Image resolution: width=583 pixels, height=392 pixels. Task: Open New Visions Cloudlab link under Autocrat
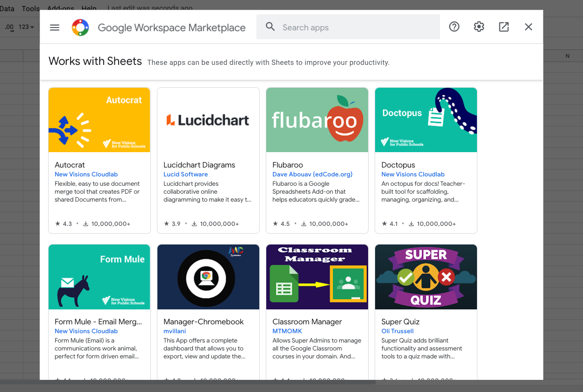[85, 174]
